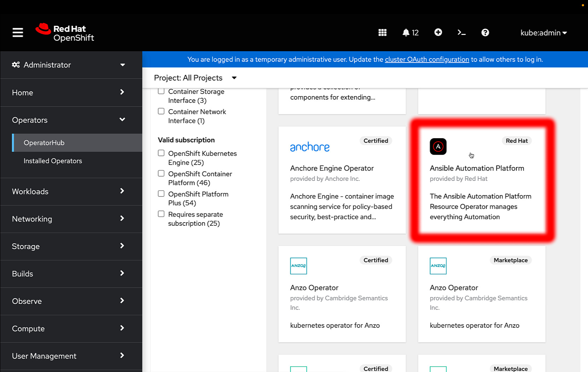Open the Anchore Engine Operator card title
588x372 pixels.
click(332, 168)
